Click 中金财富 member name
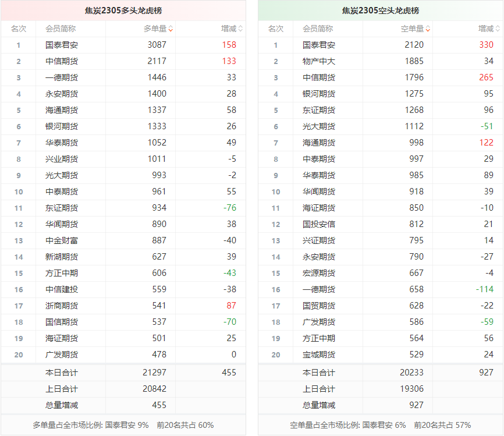Viewport: 504px width, 436px height. [x=62, y=240]
